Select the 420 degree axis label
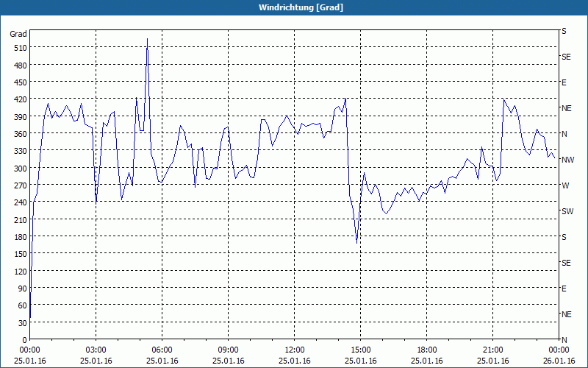 [x=21, y=99]
